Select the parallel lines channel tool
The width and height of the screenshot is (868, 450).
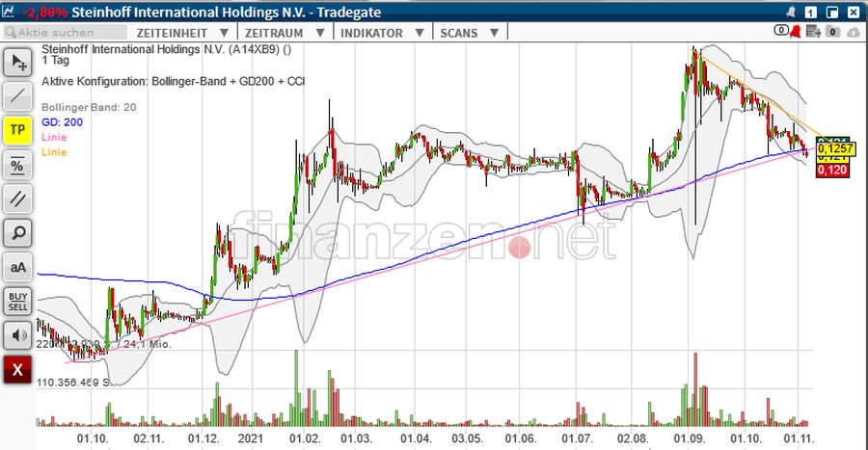point(17,199)
